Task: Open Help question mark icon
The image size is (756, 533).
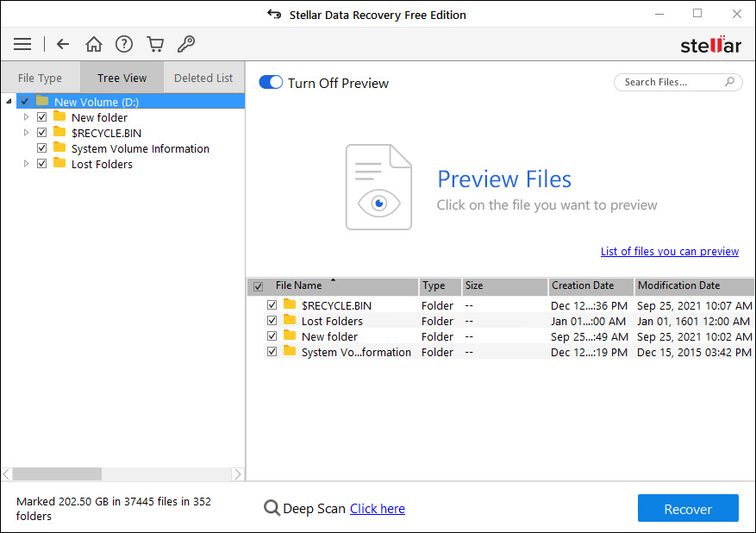Action: click(x=124, y=44)
